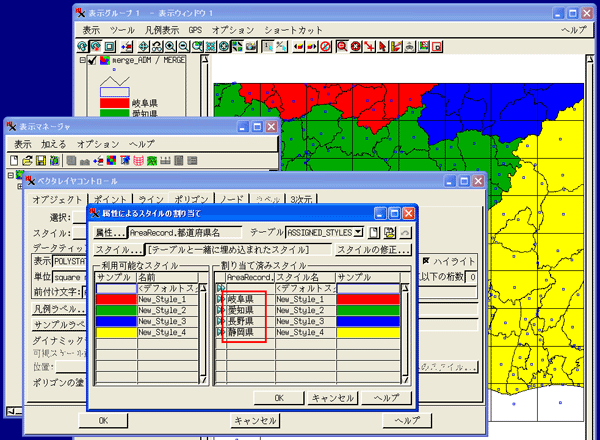
Task: Click the red magnifier icon in display toolbar
Action: [342, 46]
